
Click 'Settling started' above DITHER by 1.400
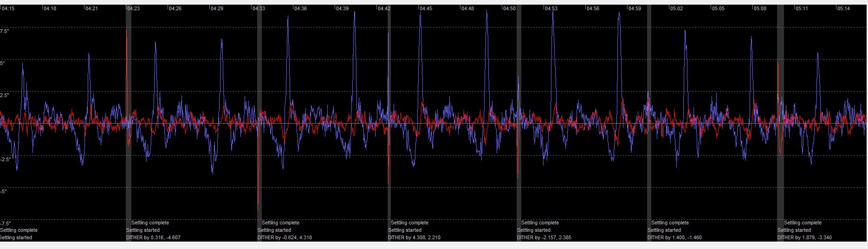664,230
